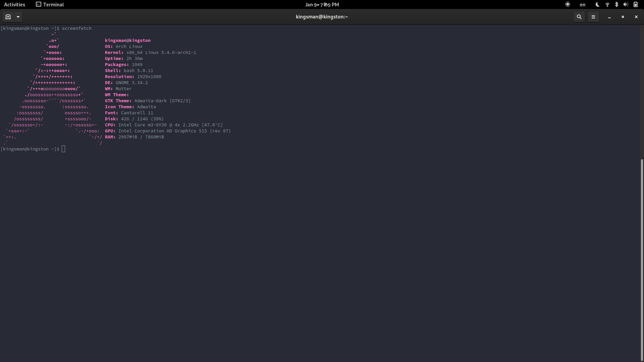The image size is (644, 362).
Task: Click the 'Resolution: 1920x1080' line
Action: click(x=133, y=77)
